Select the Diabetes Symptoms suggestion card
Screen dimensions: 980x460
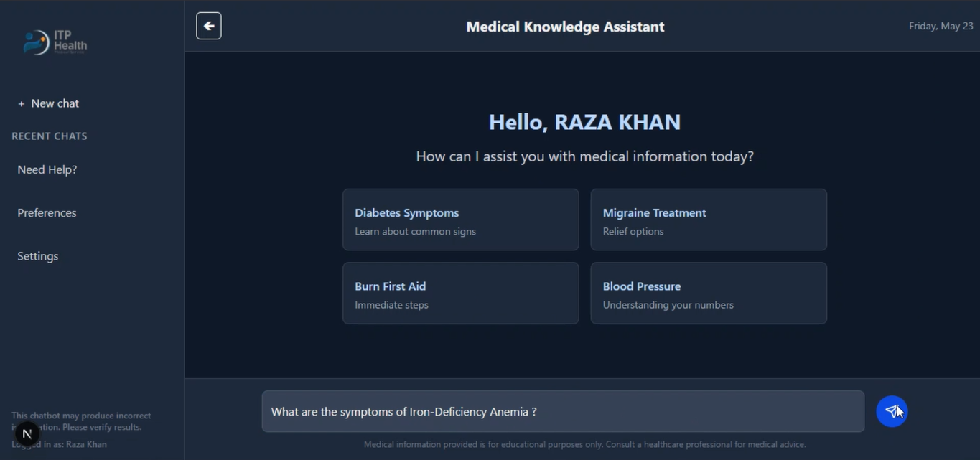point(460,220)
